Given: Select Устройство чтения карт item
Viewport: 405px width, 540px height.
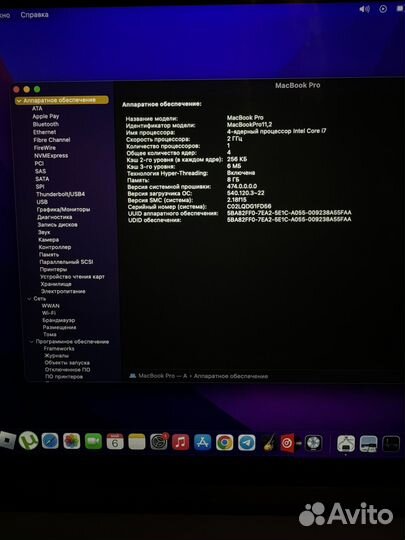Looking at the screenshot, I should click(72, 277).
